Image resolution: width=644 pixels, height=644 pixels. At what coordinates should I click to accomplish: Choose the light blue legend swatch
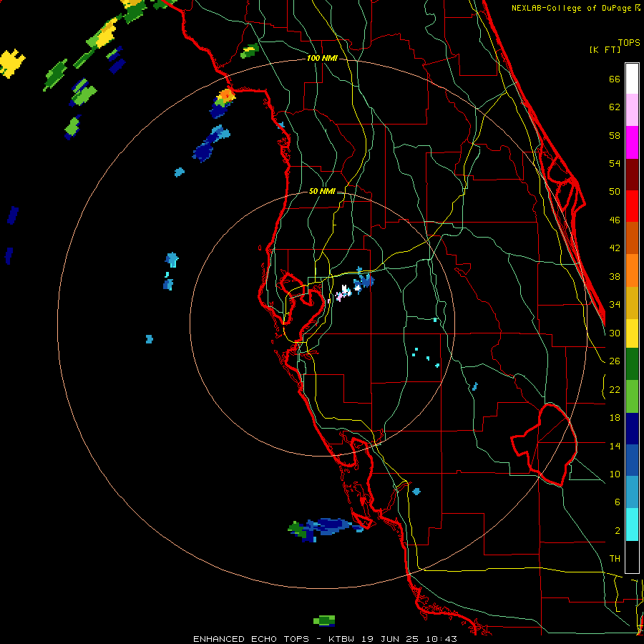point(632,492)
